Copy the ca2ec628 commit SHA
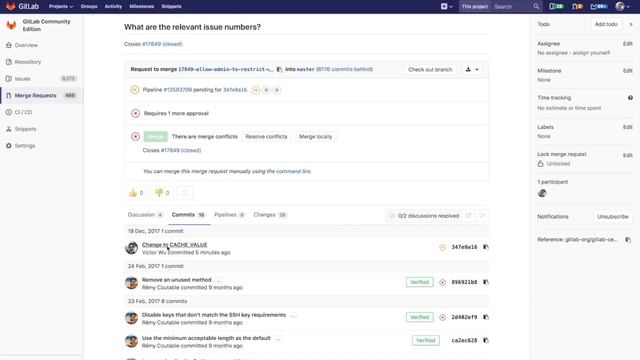 (x=486, y=340)
